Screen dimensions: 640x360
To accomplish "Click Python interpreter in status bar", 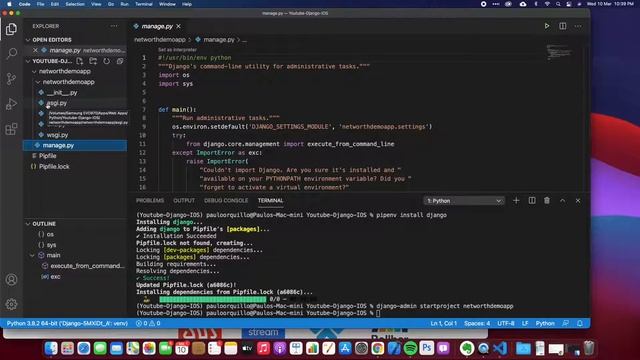I will click(67, 323).
